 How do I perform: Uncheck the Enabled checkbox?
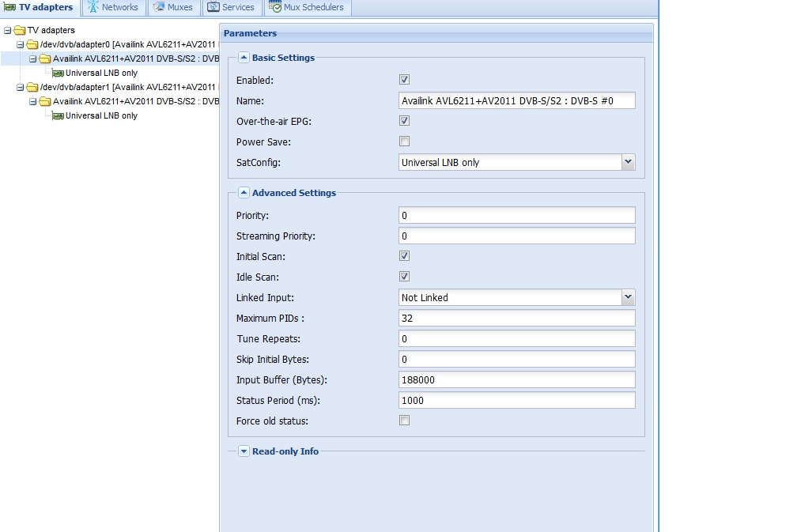point(404,80)
